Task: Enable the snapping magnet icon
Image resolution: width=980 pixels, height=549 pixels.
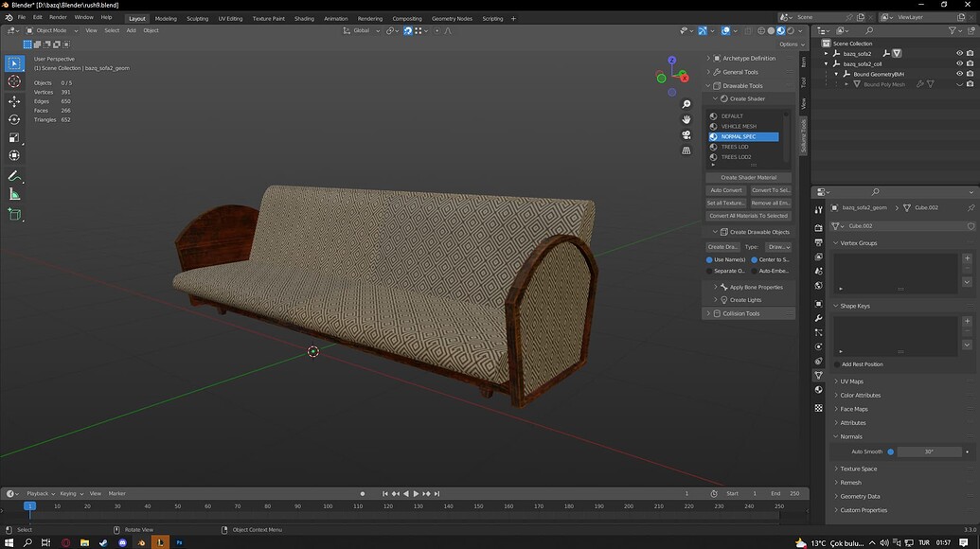Action: (407, 30)
